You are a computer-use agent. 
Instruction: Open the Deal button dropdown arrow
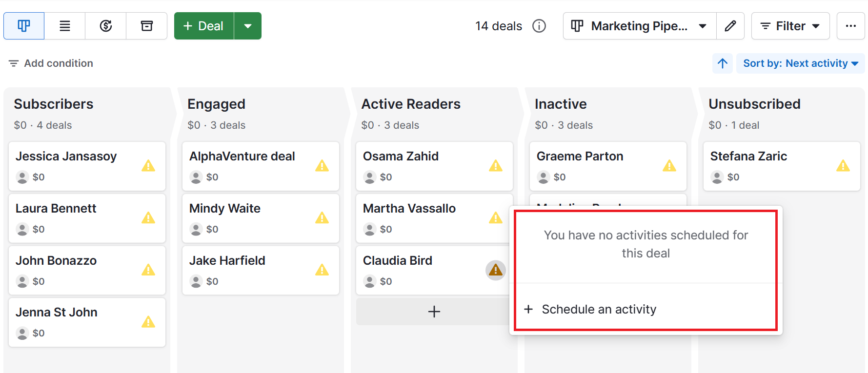click(248, 25)
